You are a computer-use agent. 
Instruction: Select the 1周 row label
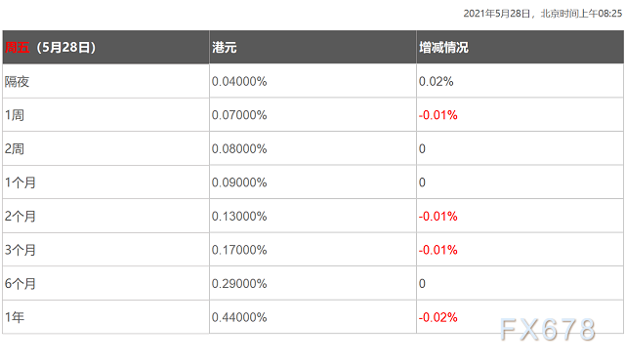15,115
